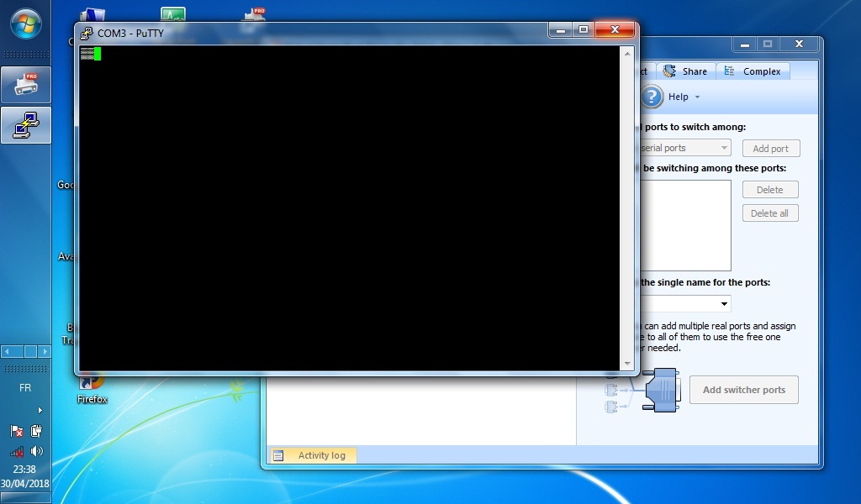Maximize the COM3 PuTTY window
Image resolution: width=861 pixels, height=504 pixels.
click(584, 30)
